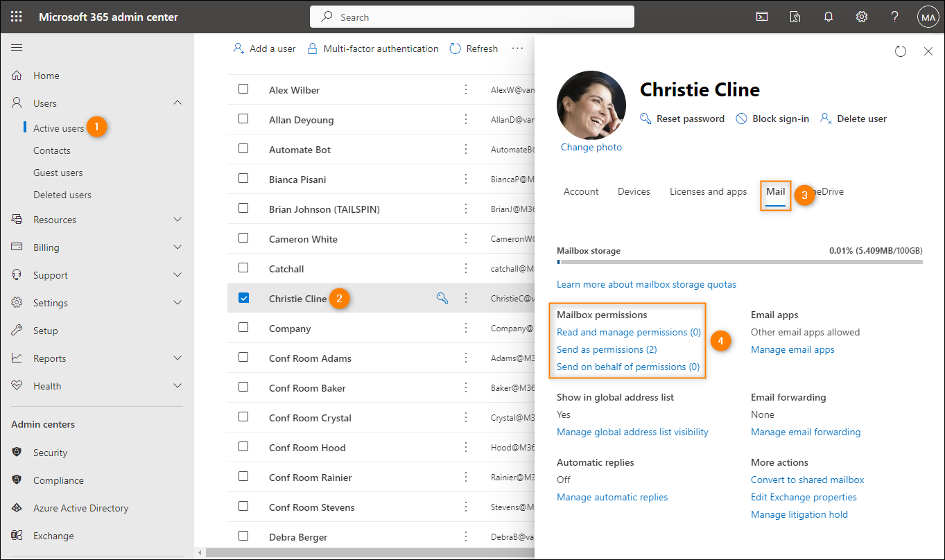Click the Home icon in sidebar
This screenshot has height=560, width=945.
[17, 76]
